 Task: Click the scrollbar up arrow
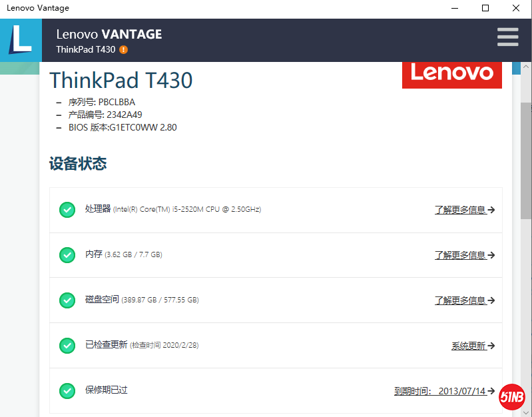tap(525, 68)
